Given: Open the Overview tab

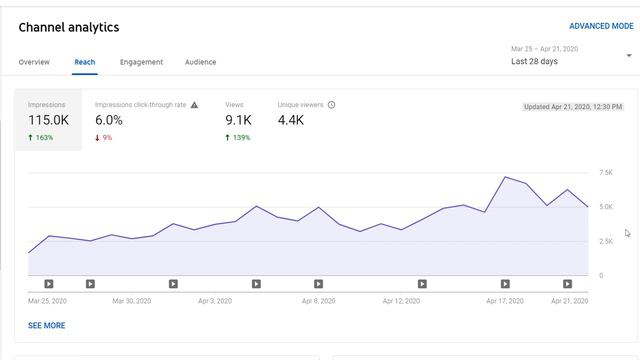Looking at the screenshot, I should (34, 62).
